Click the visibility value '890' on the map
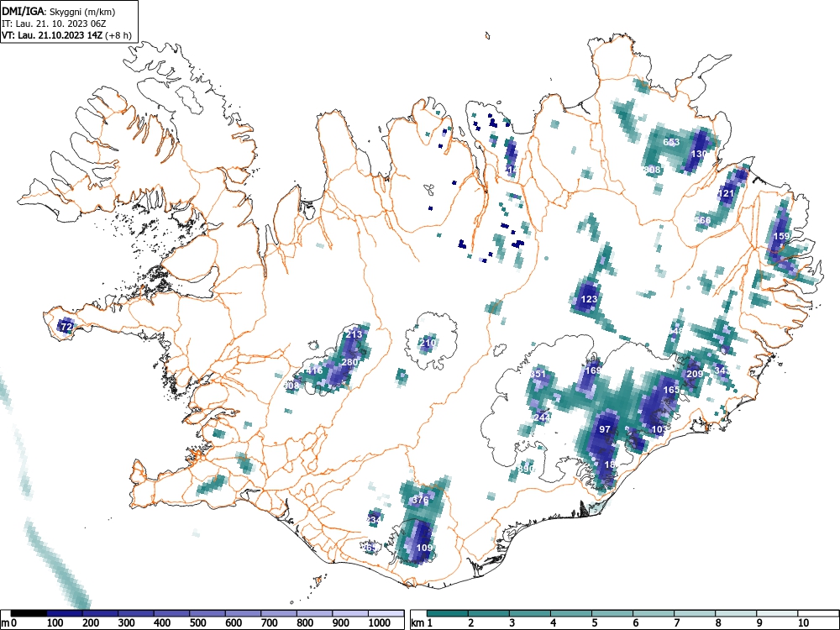 coord(526,468)
